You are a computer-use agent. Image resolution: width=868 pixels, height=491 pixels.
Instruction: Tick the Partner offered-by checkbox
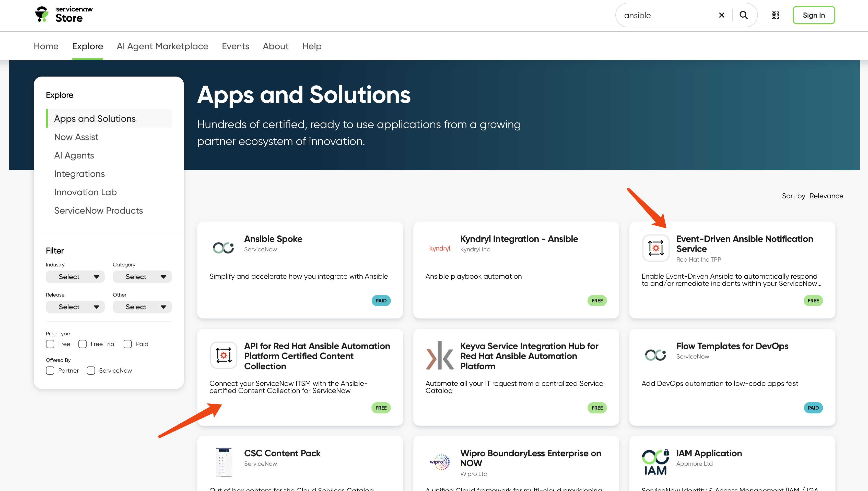tap(50, 371)
